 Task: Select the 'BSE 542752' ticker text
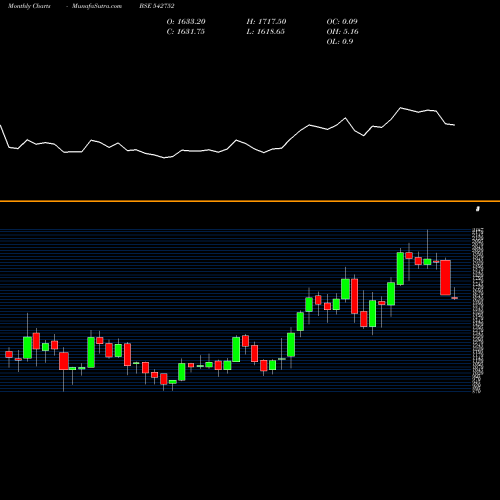click(x=157, y=6)
